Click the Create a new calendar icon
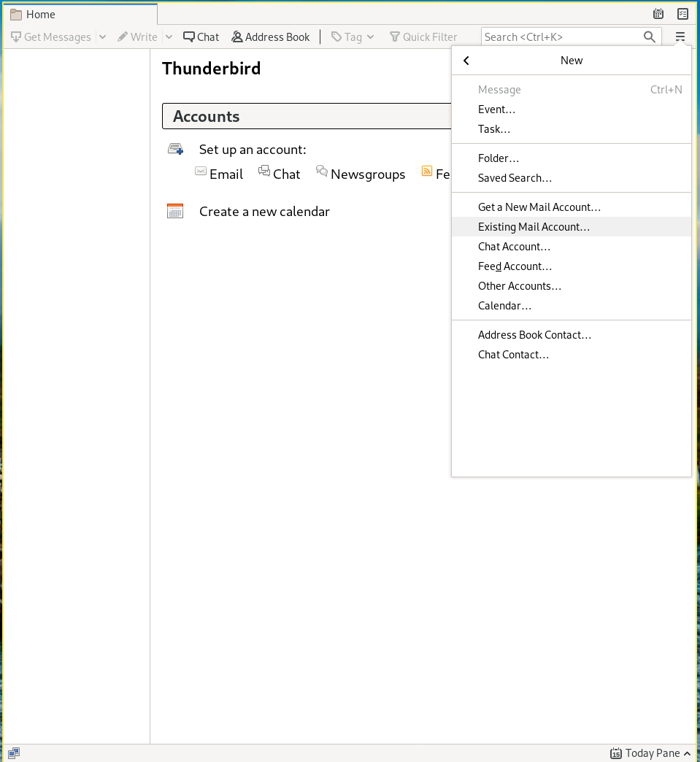700x762 pixels. 175,211
